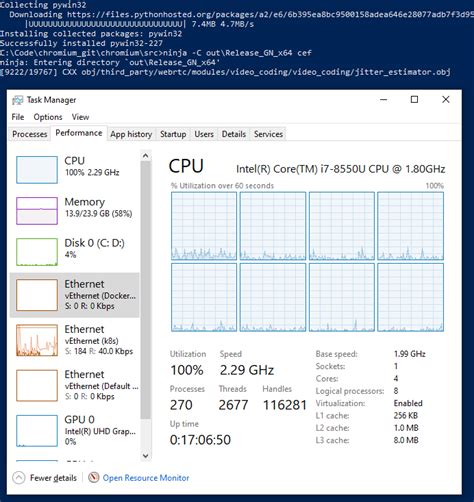Viewport: 474px width, 502px height.
Task: Open the View menu
Action: (80, 117)
